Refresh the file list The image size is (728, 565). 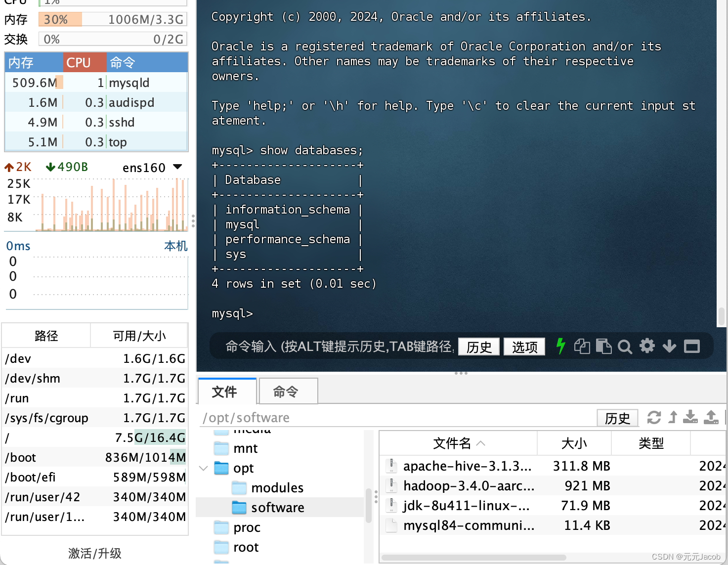click(654, 418)
